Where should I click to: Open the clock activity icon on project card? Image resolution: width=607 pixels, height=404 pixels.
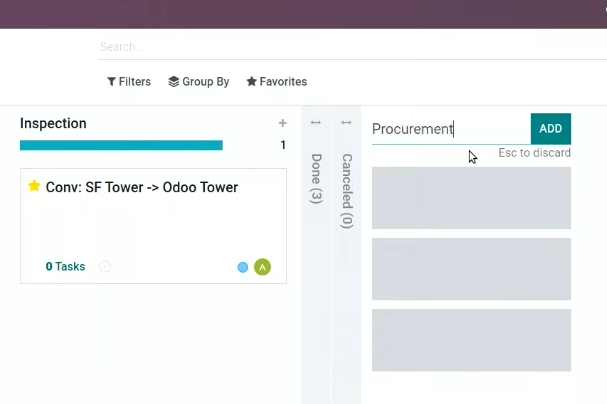pos(105,267)
